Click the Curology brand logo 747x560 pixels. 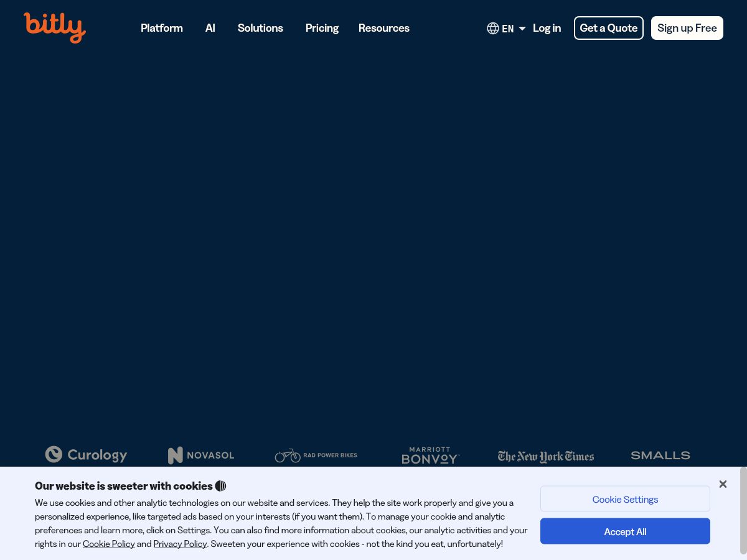(x=86, y=455)
